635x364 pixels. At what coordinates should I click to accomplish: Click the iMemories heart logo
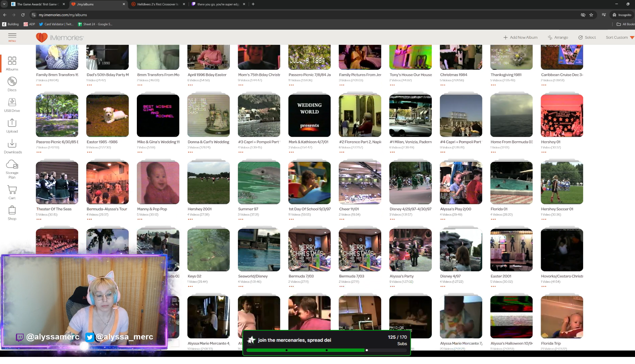(42, 37)
